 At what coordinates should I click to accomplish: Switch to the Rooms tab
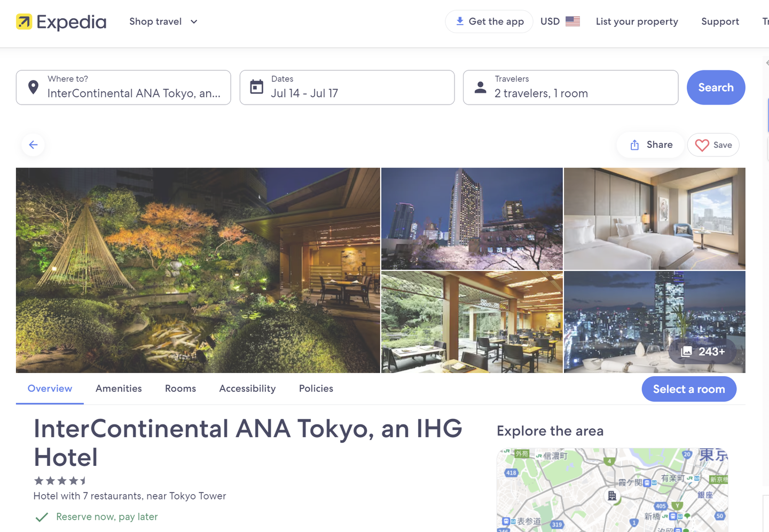181,389
